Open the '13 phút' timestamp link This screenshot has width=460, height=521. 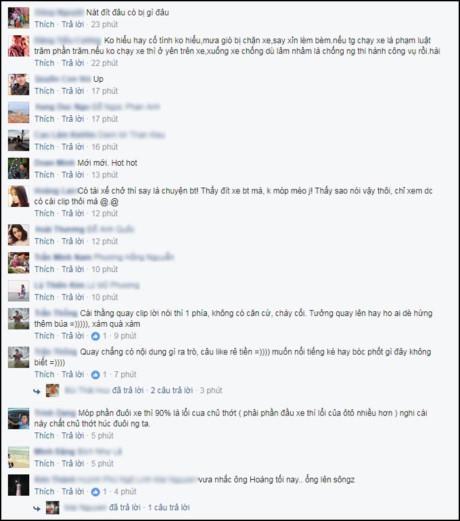(x=104, y=175)
